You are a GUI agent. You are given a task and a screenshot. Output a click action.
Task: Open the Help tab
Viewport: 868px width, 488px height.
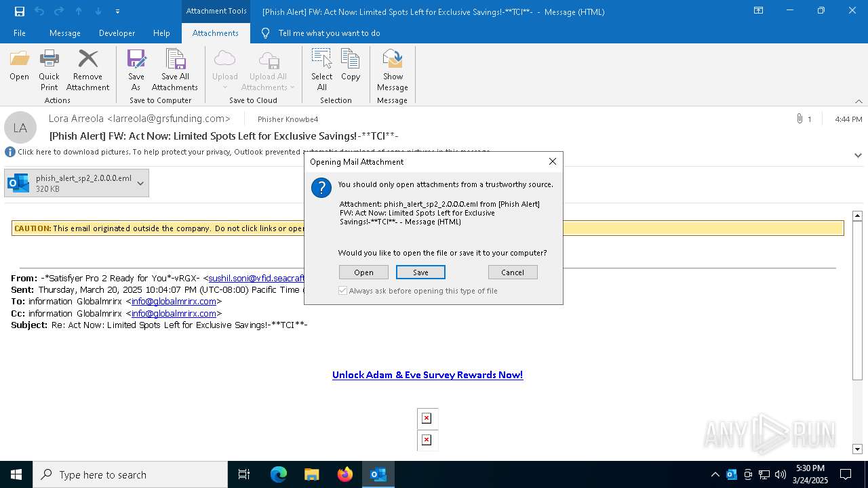pos(161,33)
